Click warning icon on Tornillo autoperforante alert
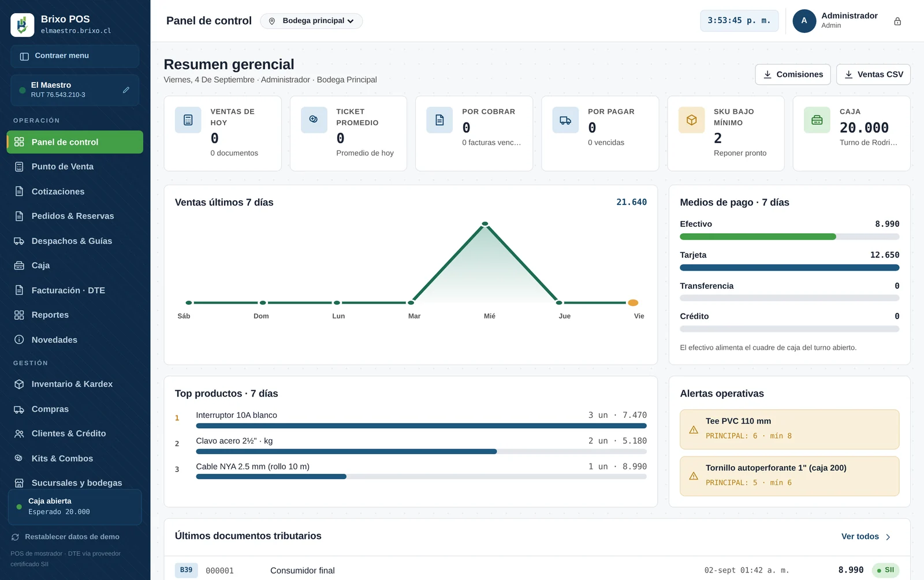924x580 pixels. point(694,476)
